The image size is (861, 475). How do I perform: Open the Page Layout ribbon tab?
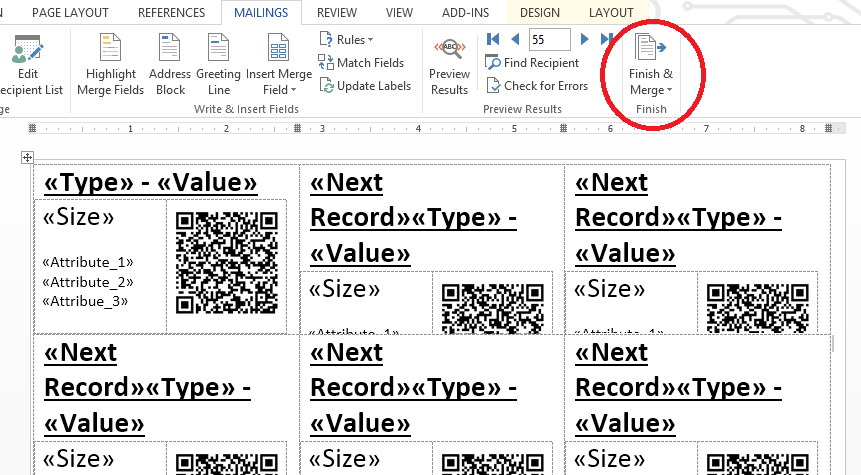[x=70, y=13]
